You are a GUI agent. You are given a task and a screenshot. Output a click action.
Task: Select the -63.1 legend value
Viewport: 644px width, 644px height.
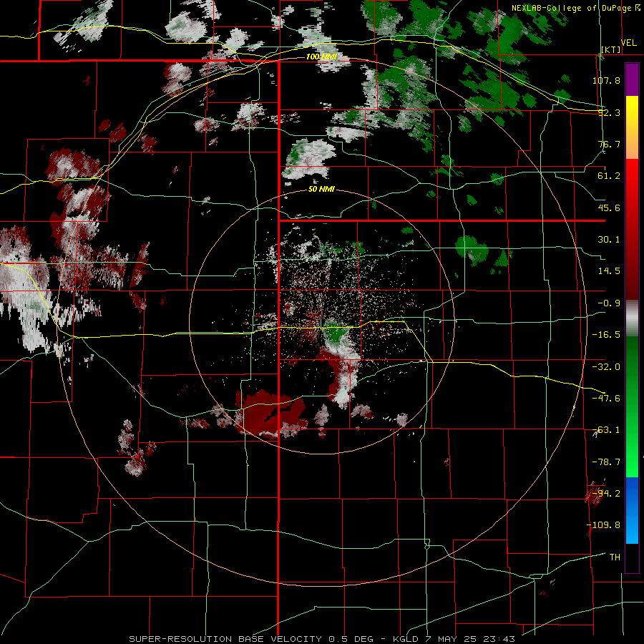tap(606, 430)
